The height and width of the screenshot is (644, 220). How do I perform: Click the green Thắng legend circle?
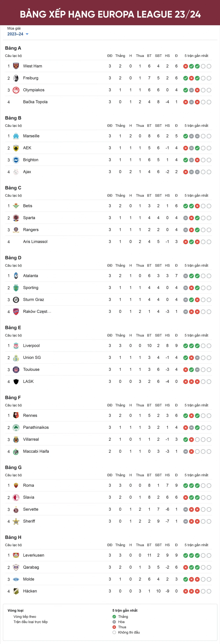114,617
